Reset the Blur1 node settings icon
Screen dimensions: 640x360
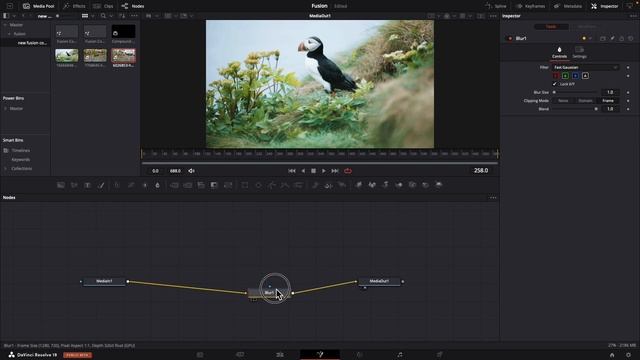pyautogui.click(x=631, y=38)
